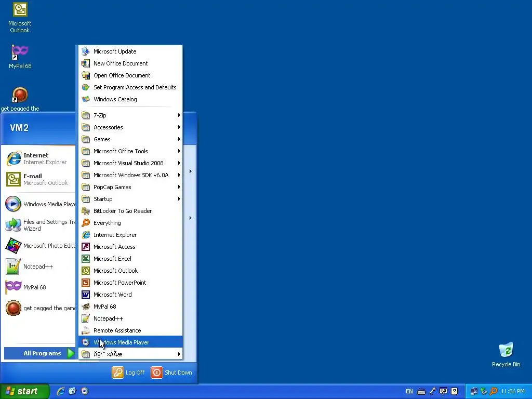Image resolution: width=532 pixels, height=399 pixels.
Task: Click Microsoft Outlook icon in All Programs list
Action: click(x=86, y=271)
